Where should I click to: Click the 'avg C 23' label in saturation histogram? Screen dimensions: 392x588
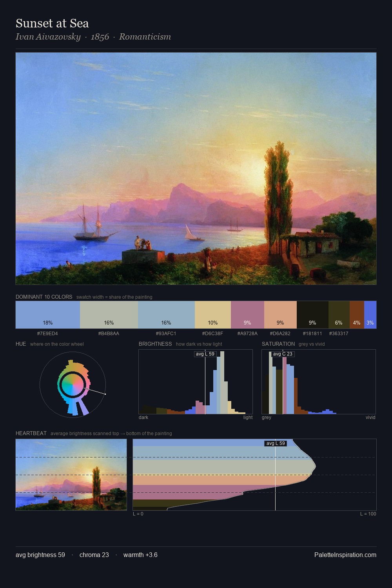tap(283, 354)
